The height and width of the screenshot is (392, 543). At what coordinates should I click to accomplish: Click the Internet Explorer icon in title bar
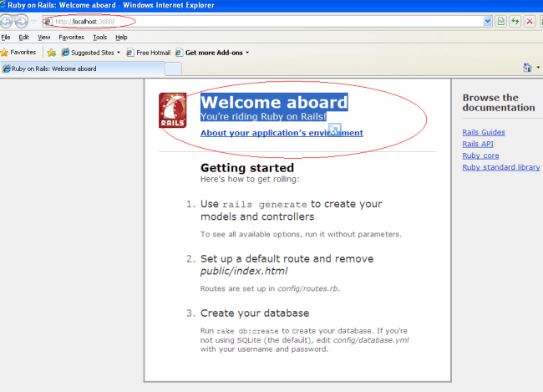tap(3, 5)
